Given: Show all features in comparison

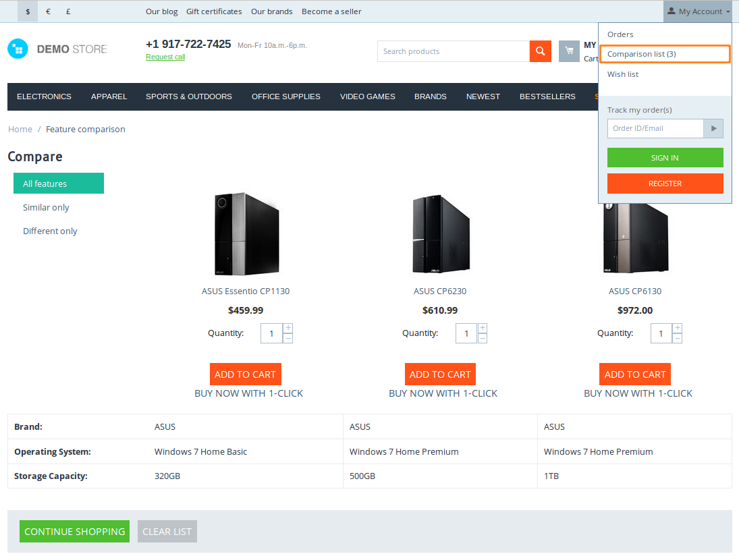Looking at the screenshot, I should click(59, 184).
